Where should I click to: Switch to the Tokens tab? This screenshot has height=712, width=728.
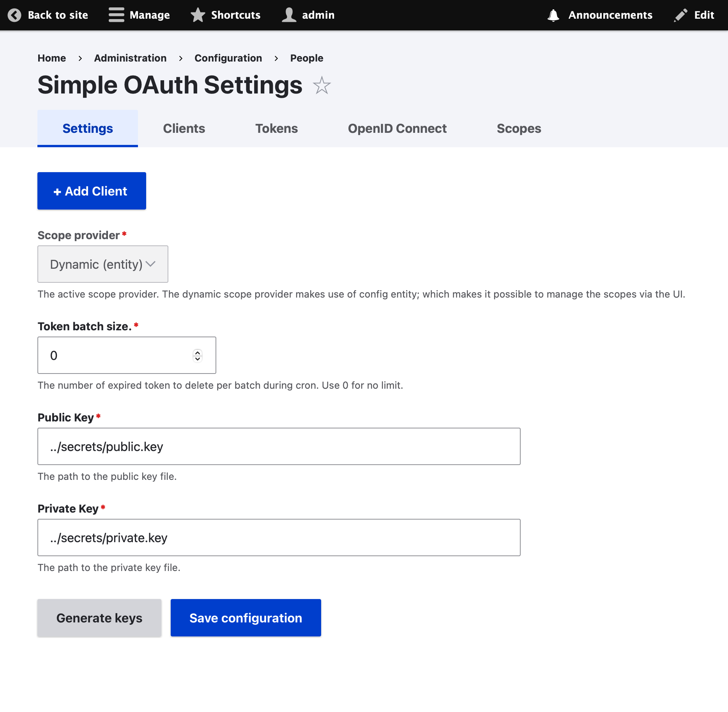[x=276, y=129]
